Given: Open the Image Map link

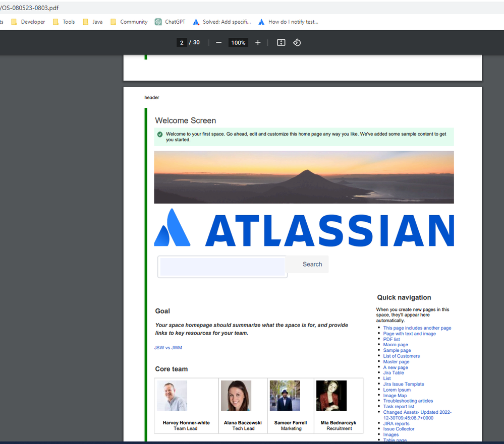Looking at the screenshot, I should [395, 396].
